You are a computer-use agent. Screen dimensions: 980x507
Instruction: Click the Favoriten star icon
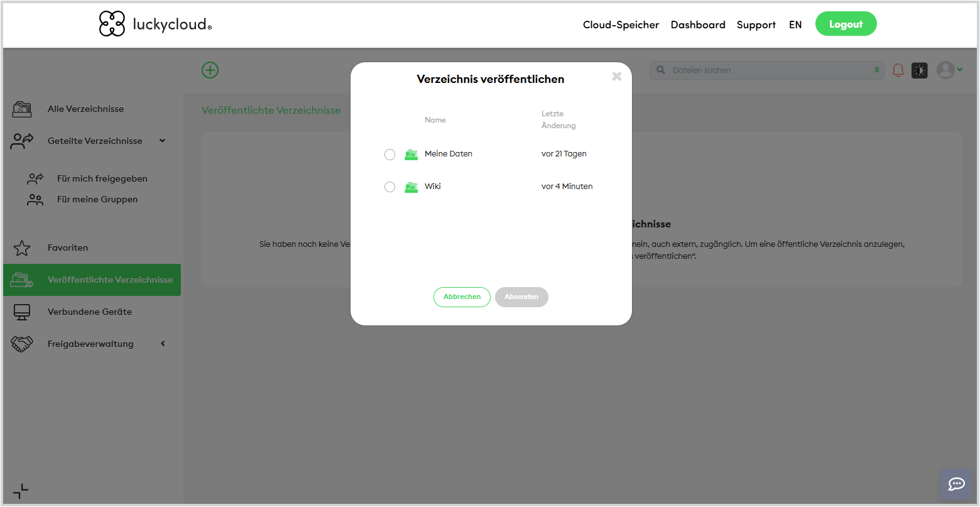pos(22,248)
